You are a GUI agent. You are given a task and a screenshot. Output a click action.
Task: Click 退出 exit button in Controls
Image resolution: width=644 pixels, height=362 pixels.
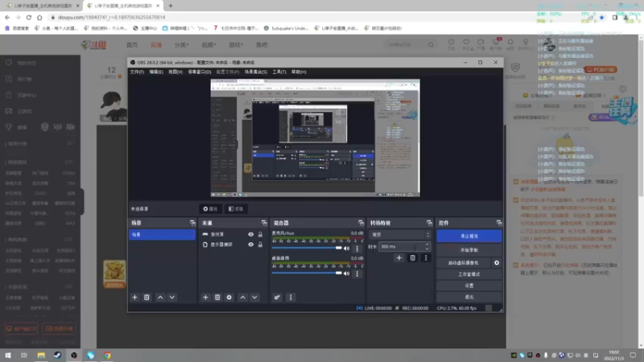469,297
